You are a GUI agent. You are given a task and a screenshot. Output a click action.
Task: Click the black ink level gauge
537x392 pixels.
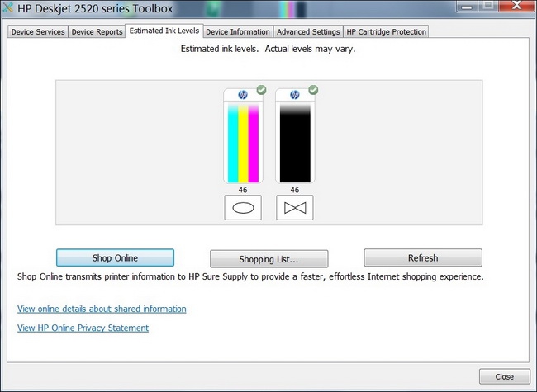tap(295, 143)
